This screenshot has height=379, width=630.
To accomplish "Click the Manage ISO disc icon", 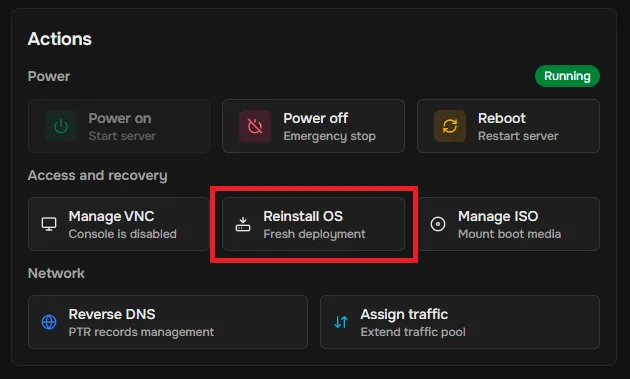I will pos(438,224).
